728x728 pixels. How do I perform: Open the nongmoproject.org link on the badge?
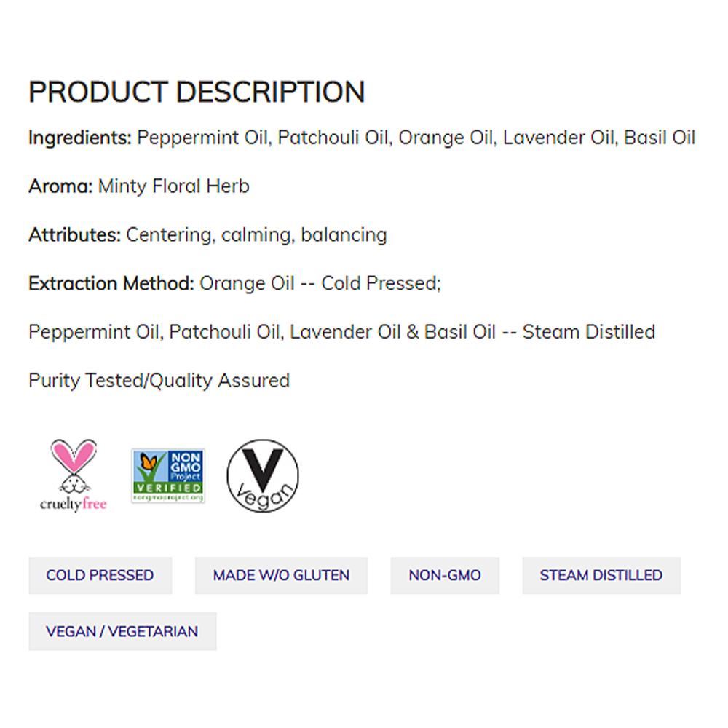pos(167,497)
